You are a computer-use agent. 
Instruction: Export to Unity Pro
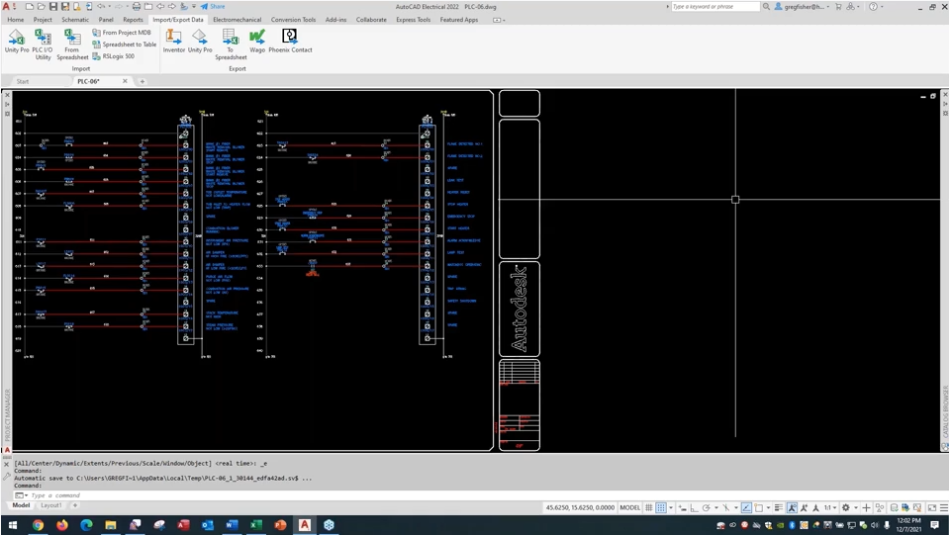(200, 41)
